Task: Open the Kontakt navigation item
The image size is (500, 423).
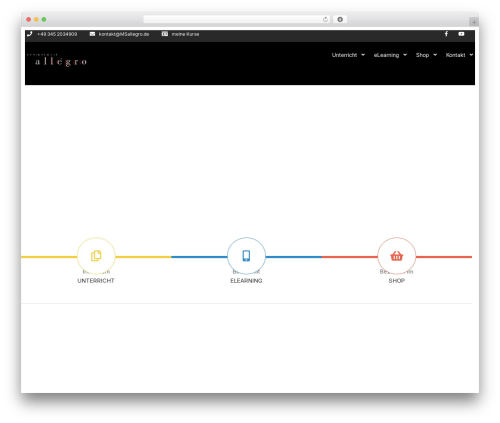Action: [455, 55]
